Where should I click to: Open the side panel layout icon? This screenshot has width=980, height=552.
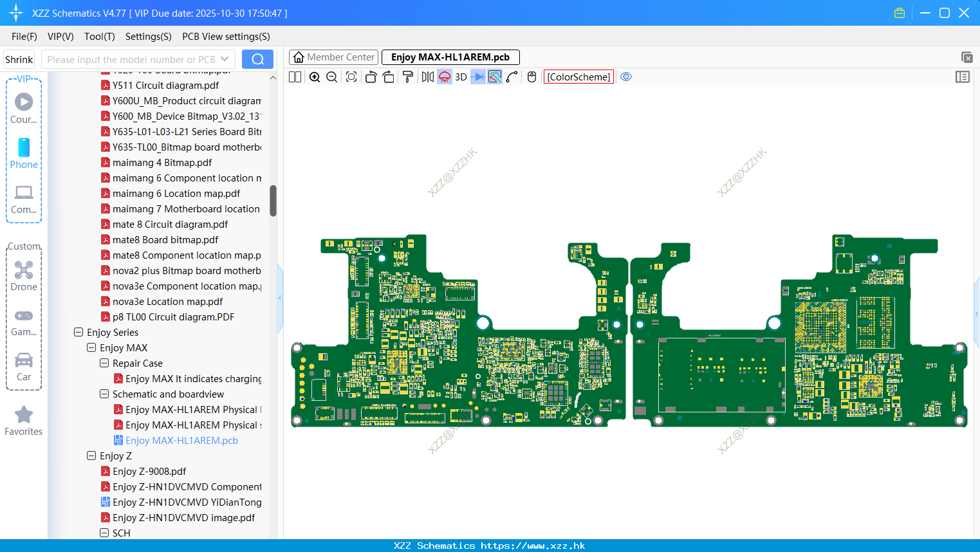[x=963, y=77]
